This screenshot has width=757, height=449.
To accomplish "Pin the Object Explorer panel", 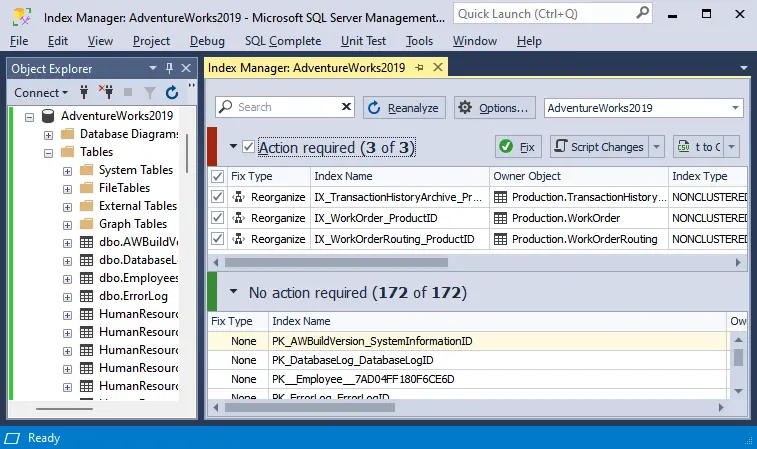I will click(169, 68).
